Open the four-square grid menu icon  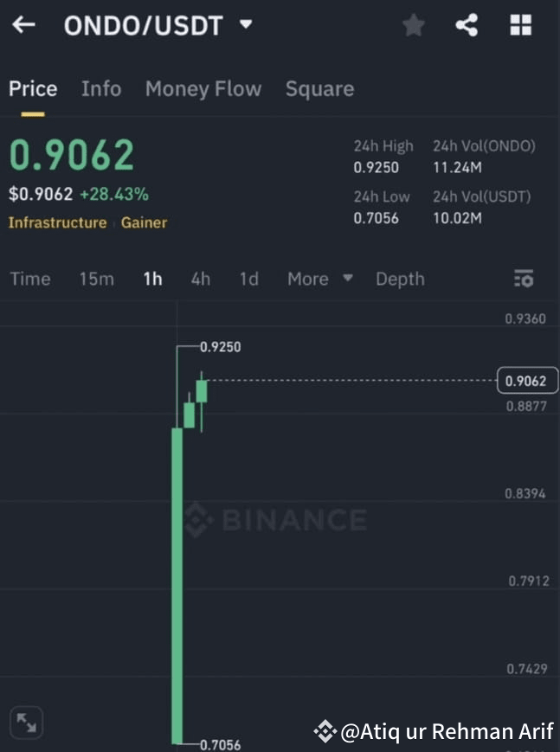(x=521, y=25)
